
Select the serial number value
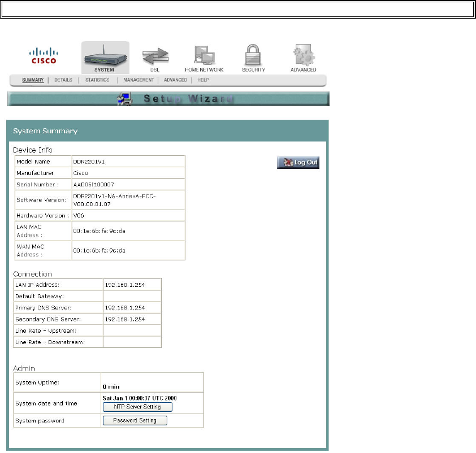(x=93, y=184)
